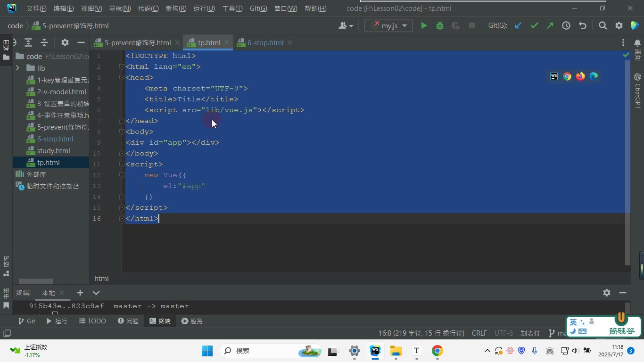The image size is (644, 362).
Task: Open the 问题 problems tool window
Action: (128, 321)
